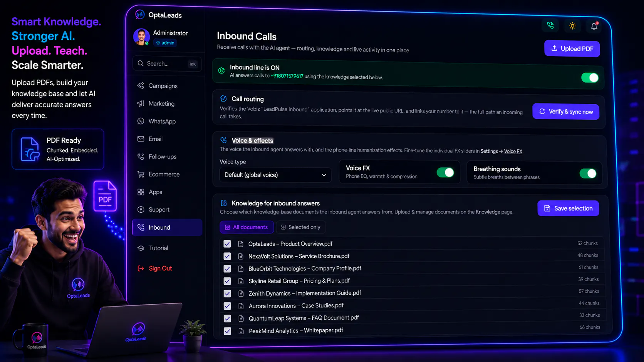Click the Save selection button
The height and width of the screenshot is (362, 644).
[x=568, y=208]
